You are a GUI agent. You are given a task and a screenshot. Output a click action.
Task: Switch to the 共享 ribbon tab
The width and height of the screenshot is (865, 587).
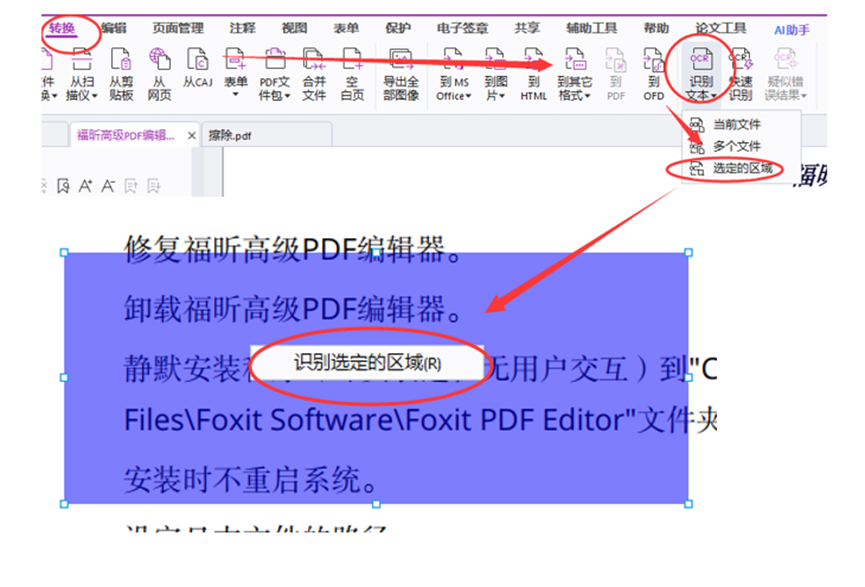coord(527,28)
